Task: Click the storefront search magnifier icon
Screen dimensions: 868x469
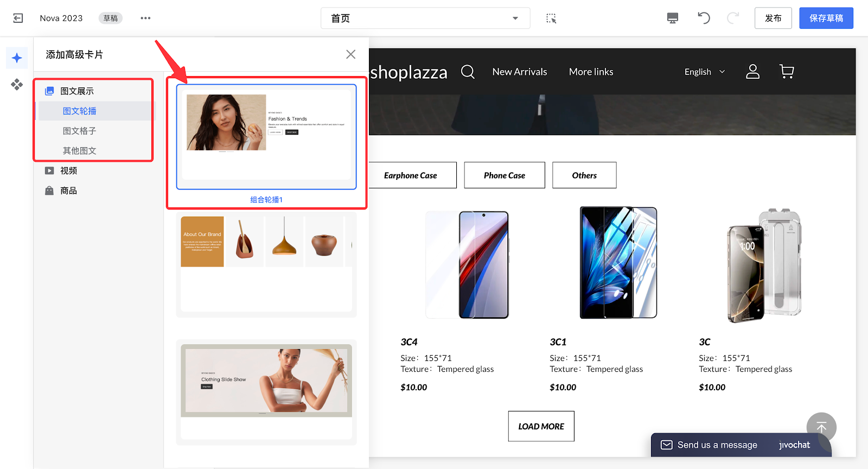Action: (x=468, y=72)
